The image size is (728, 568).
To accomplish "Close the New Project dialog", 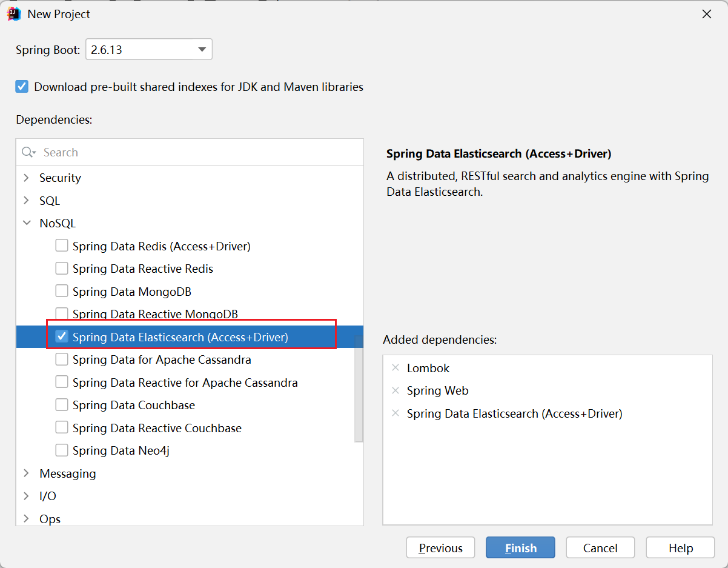I will 706,14.
